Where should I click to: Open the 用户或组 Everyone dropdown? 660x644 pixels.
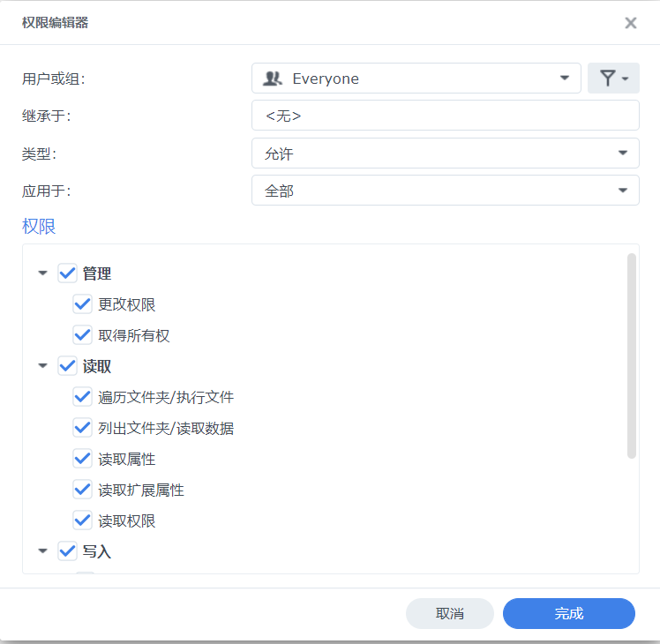coord(565,79)
